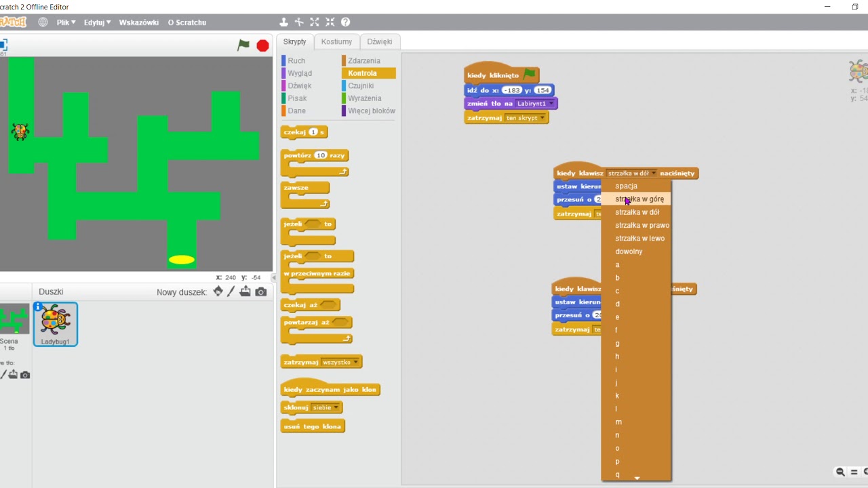Select Dźwięk block category
This screenshot has height=488, width=868.
[299, 86]
